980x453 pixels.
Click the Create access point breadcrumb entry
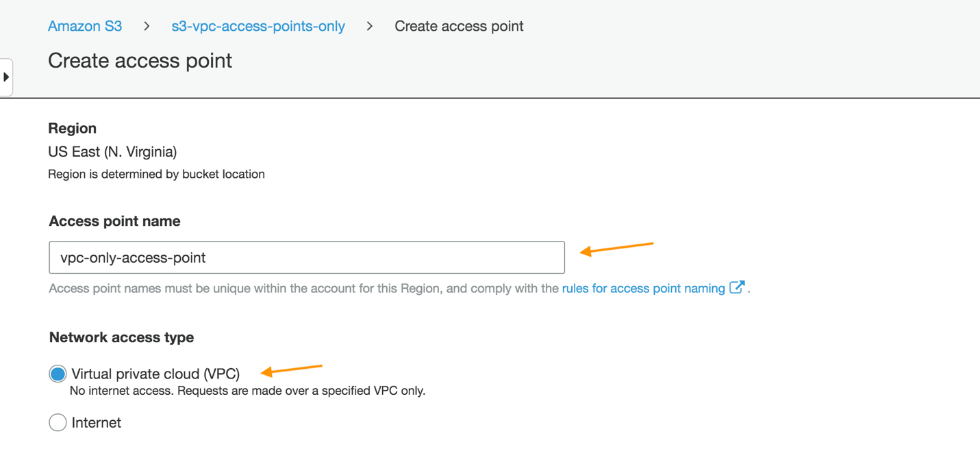pos(459,26)
